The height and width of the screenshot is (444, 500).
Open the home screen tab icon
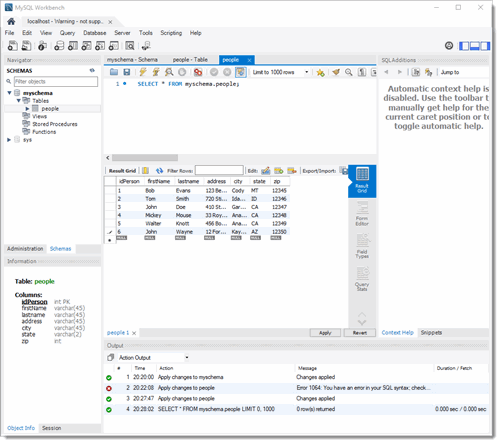point(11,21)
